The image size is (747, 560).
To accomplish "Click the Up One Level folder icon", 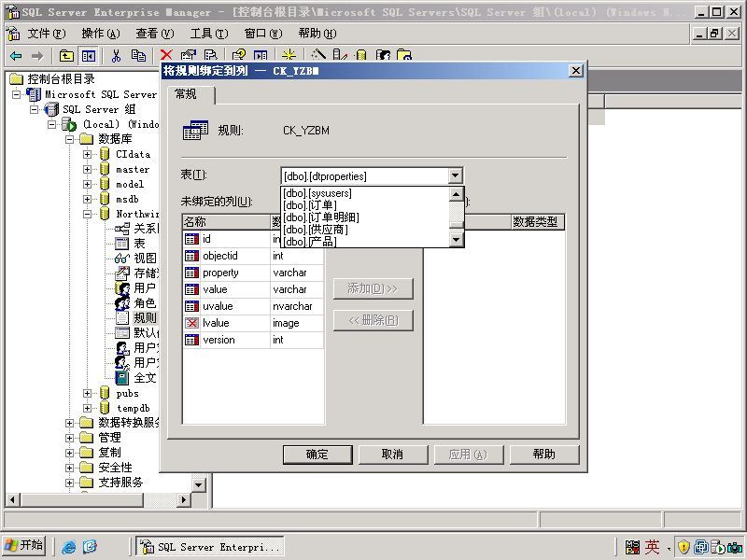I will coord(66,56).
